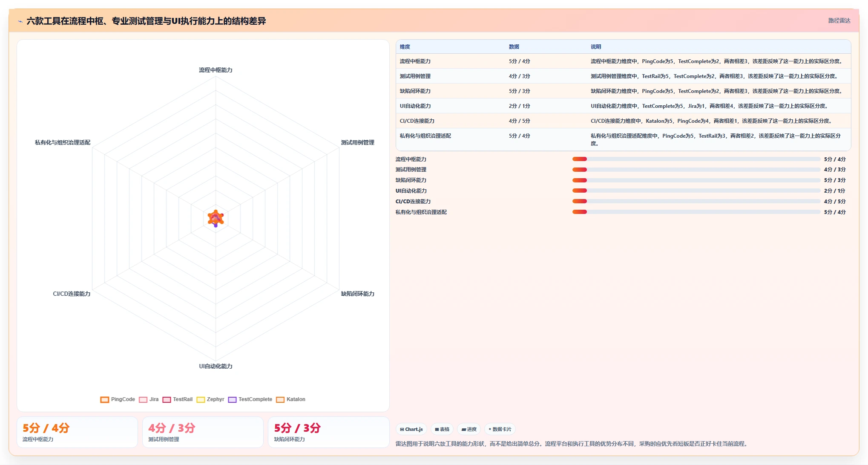Click the 测试用例管理 progress bar

(x=696, y=170)
